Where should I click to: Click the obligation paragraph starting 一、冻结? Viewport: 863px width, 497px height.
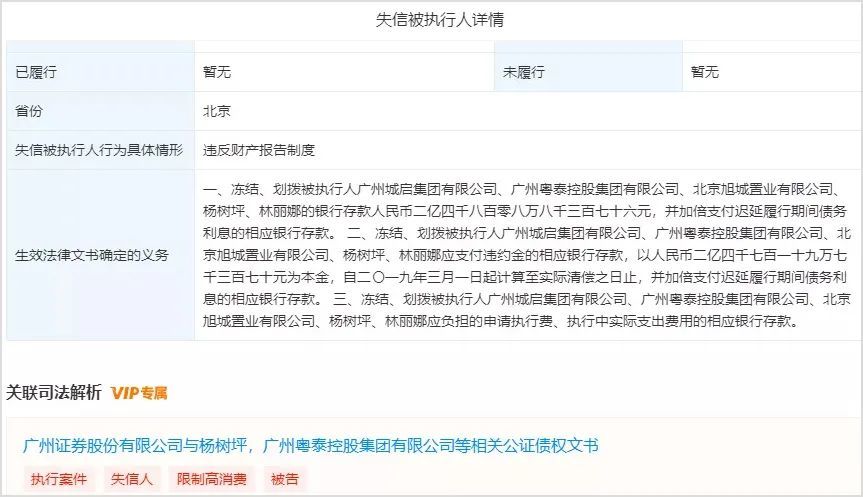(527, 255)
